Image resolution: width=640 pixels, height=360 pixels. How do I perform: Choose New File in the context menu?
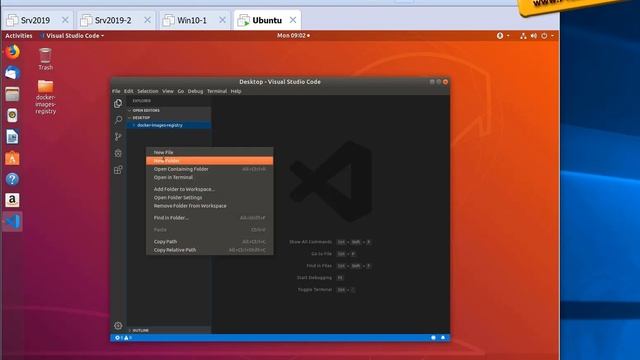[x=209, y=152]
